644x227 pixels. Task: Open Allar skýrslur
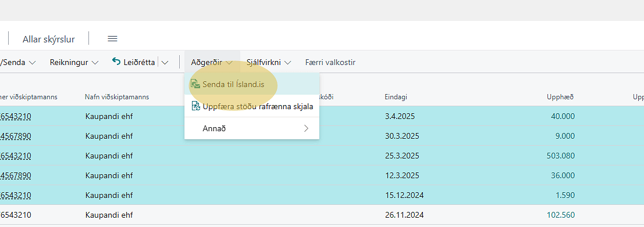tap(48, 39)
